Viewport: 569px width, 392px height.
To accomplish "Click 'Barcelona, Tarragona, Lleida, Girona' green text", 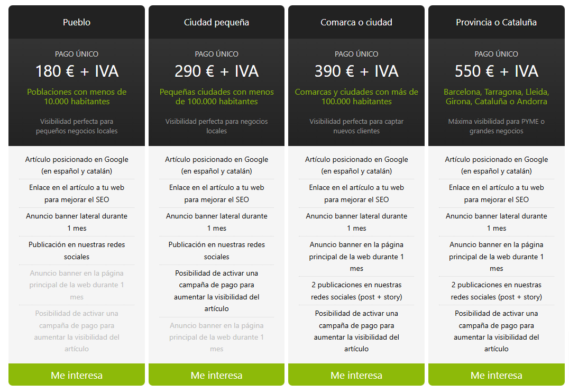I will click(x=496, y=96).
